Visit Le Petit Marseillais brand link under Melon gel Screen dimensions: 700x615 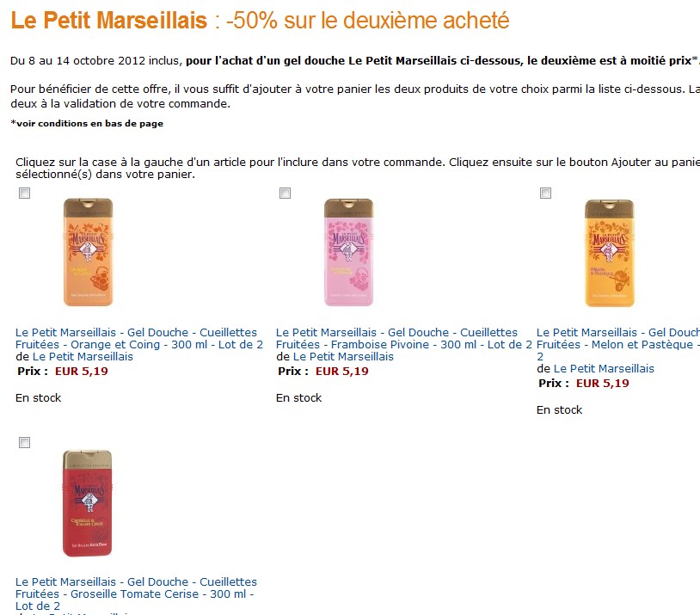(x=604, y=368)
